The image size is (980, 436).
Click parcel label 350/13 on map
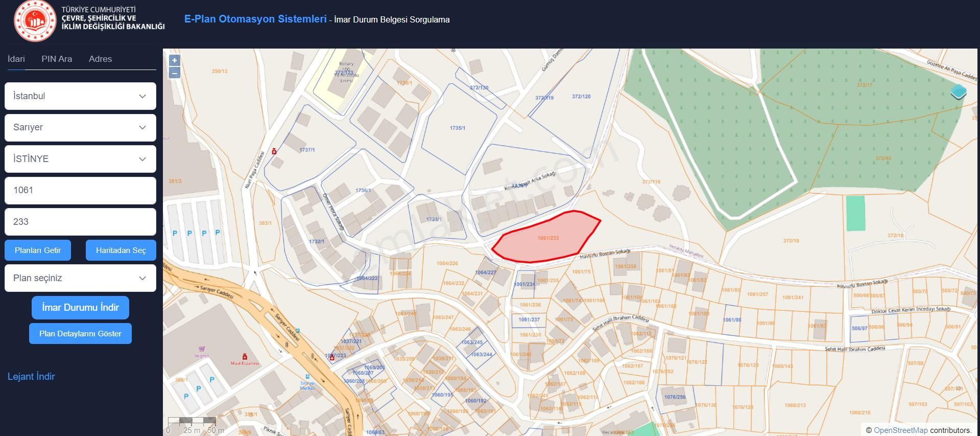tap(220, 71)
